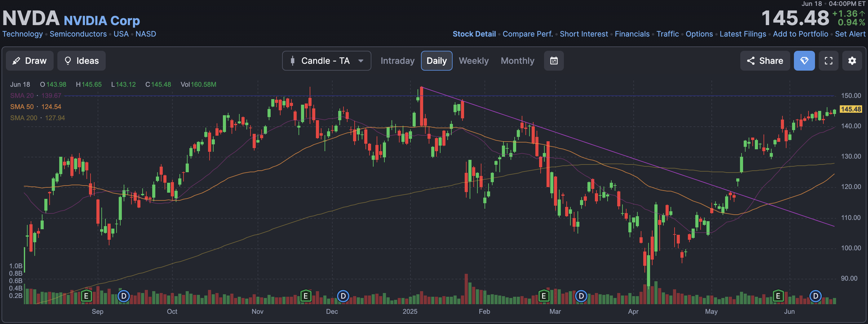Open the Technology sector link
868x324 pixels.
(23, 34)
